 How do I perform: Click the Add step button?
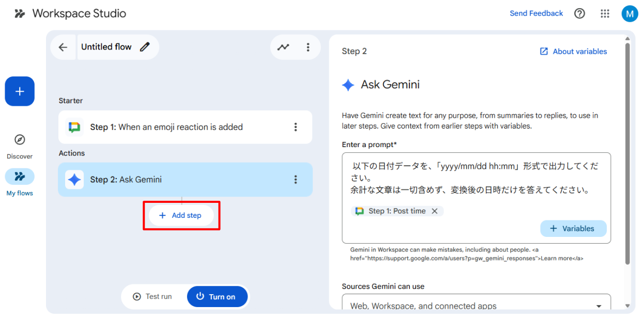tap(181, 215)
